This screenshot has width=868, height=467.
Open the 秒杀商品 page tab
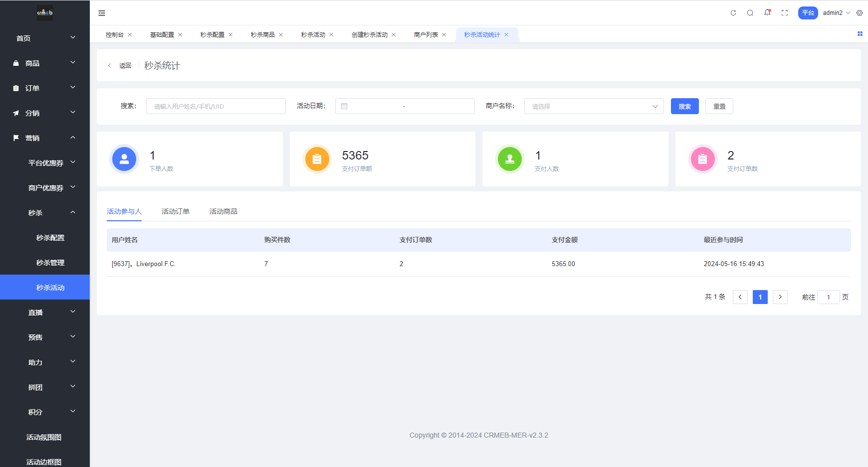(x=263, y=35)
